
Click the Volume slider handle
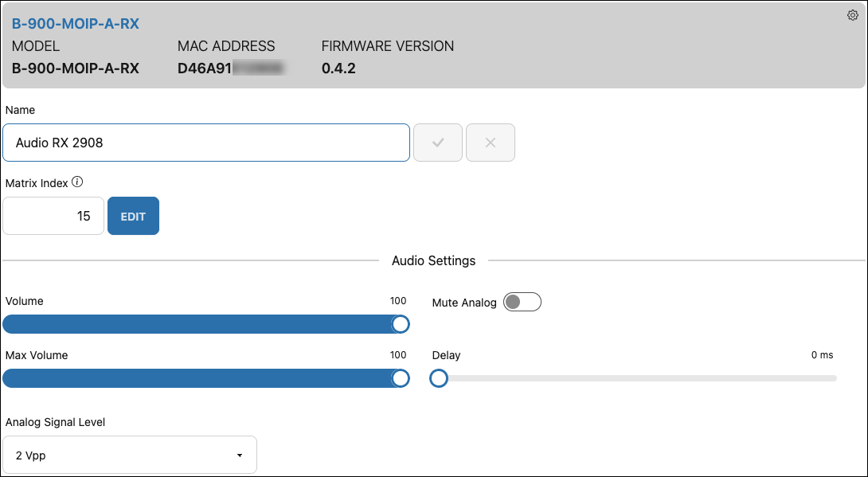coord(399,324)
